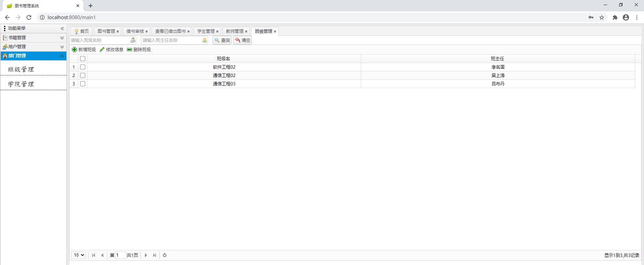Open the page size dropdown showing 10

click(x=79, y=255)
